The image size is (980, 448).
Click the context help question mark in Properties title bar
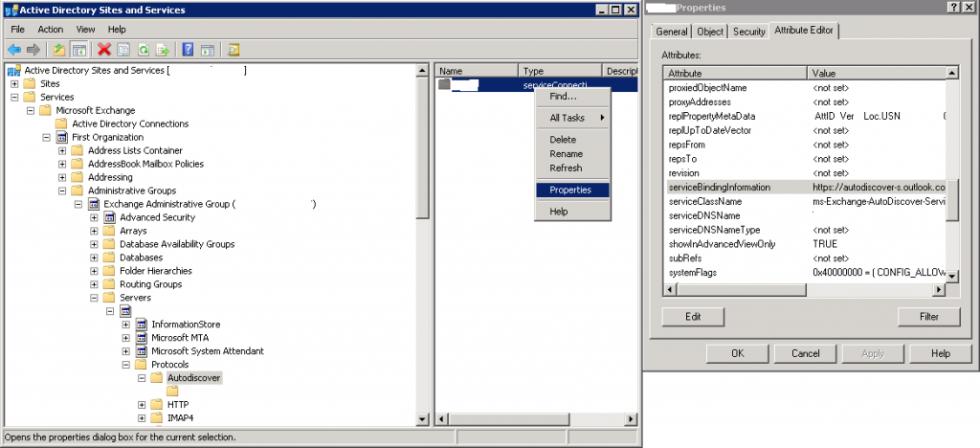click(952, 8)
